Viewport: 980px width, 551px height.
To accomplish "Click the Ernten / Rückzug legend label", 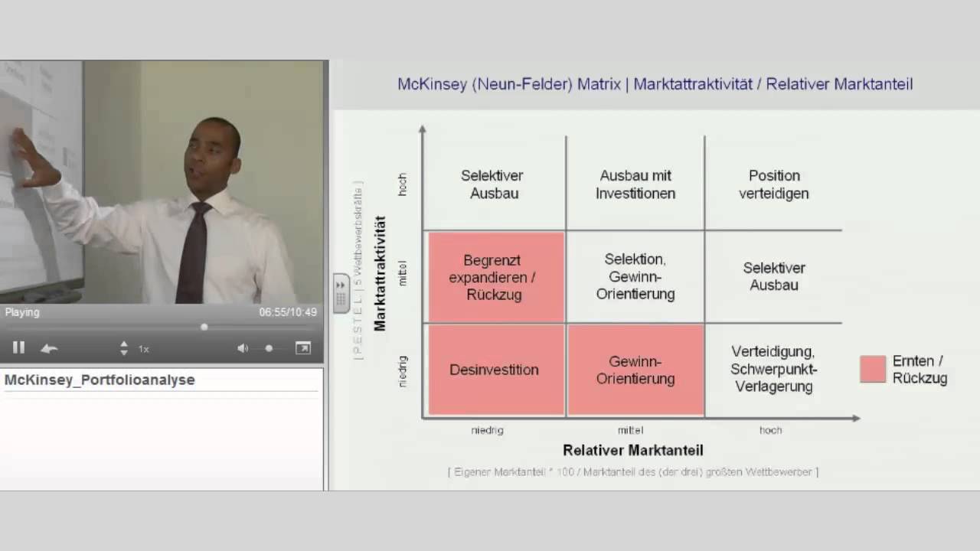I will coord(920,369).
